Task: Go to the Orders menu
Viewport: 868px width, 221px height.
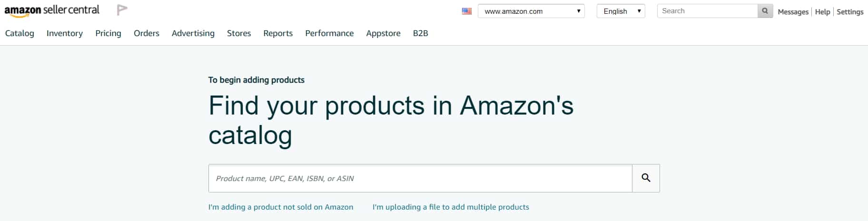Action: point(147,33)
